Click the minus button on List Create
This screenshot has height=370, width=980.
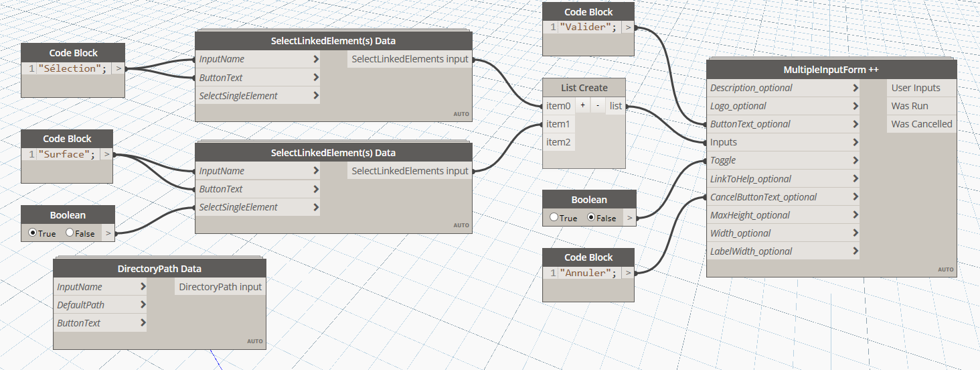point(598,106)
